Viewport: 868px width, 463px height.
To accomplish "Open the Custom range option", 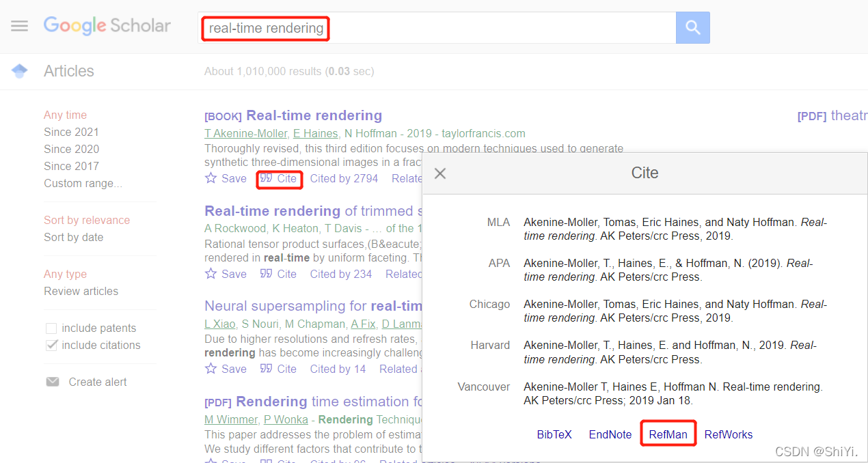I will tap(83, 183).
